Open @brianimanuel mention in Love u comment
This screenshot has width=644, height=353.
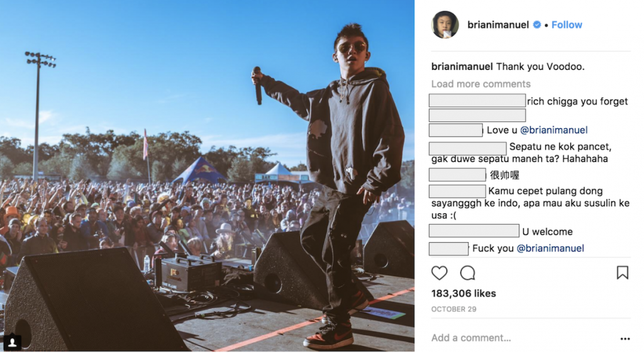pyautogui.click(x=553, y=130)
